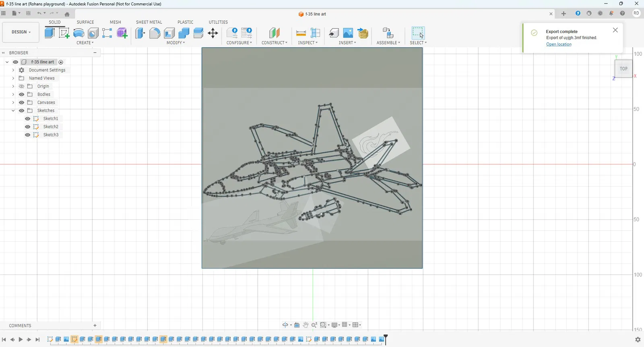This screenshot has width=644, height=347.
Task: Click the Open location link
Action: (559, 44)
